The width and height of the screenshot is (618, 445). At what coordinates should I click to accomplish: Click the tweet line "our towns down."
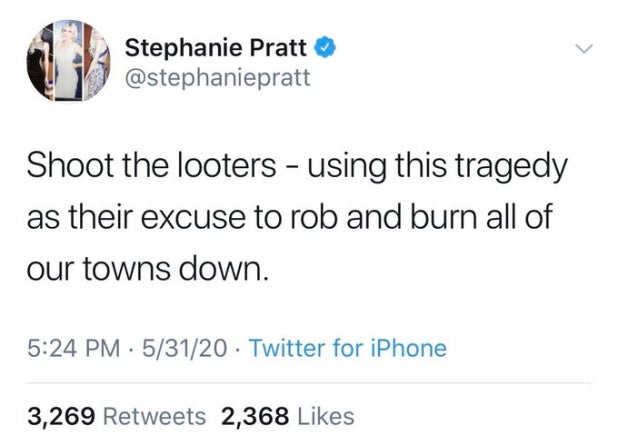tap(146, 269)
